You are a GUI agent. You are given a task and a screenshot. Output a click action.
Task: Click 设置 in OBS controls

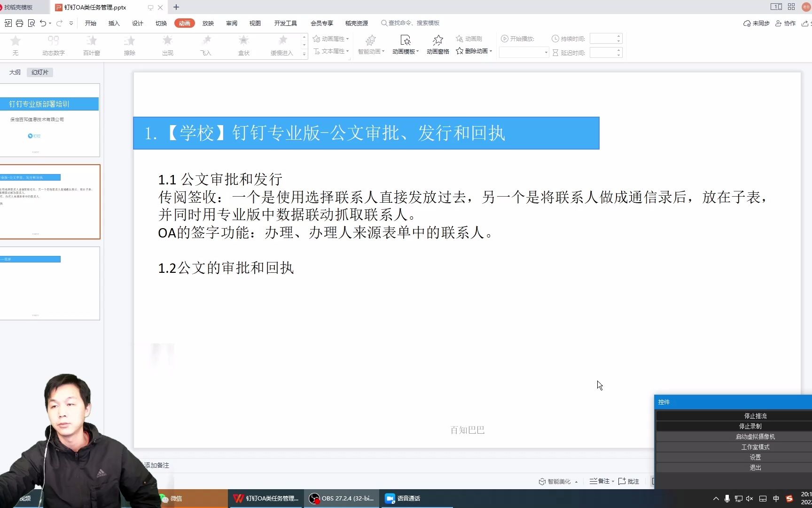tap(734, 457)
